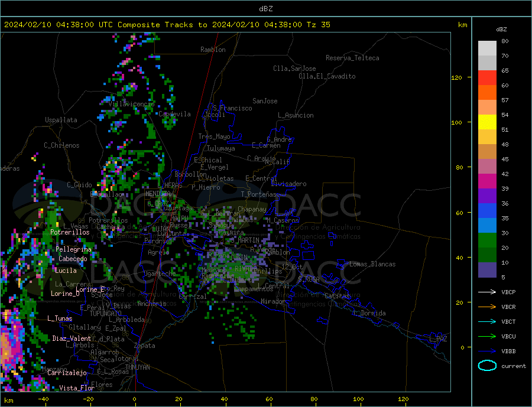The width and height of the screenshot is (532, 407).
Task: Click the orange VBCR arrow legend icon
Action: (x=487, y=307)
